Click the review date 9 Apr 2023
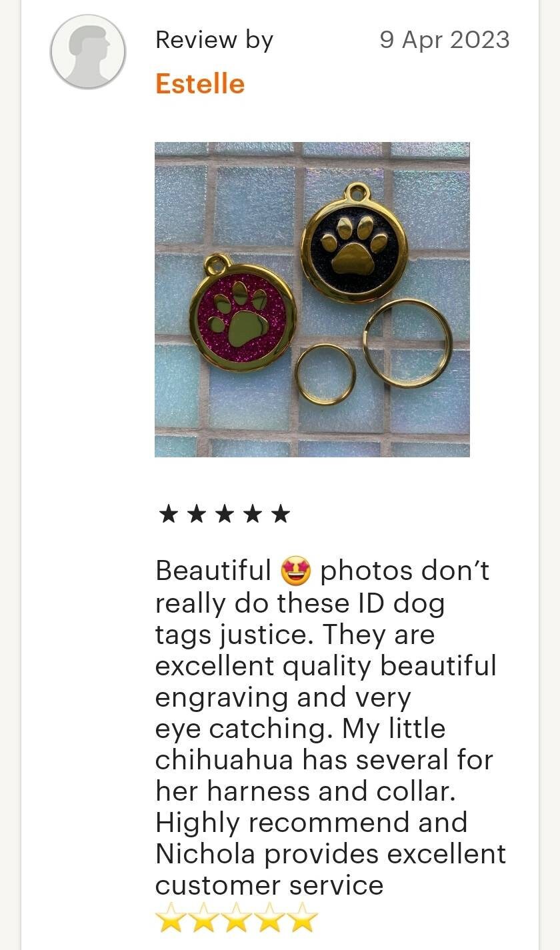 (x=445, y=40)
